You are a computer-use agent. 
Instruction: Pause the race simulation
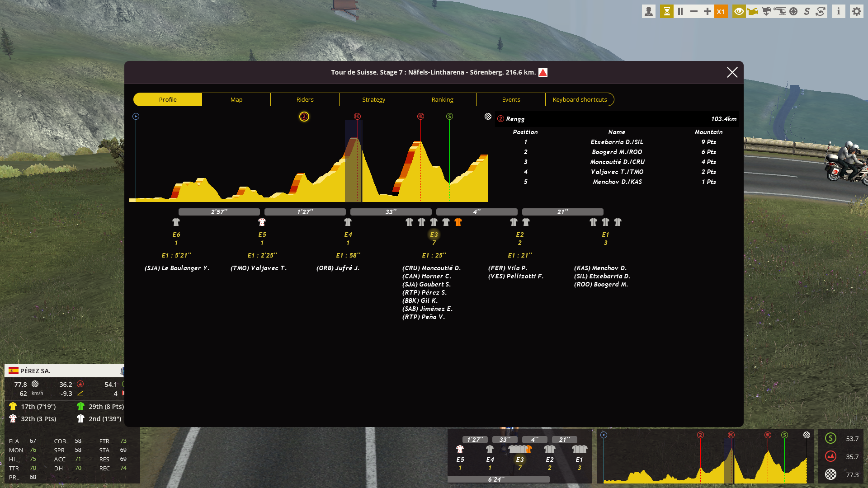point(680,11)
